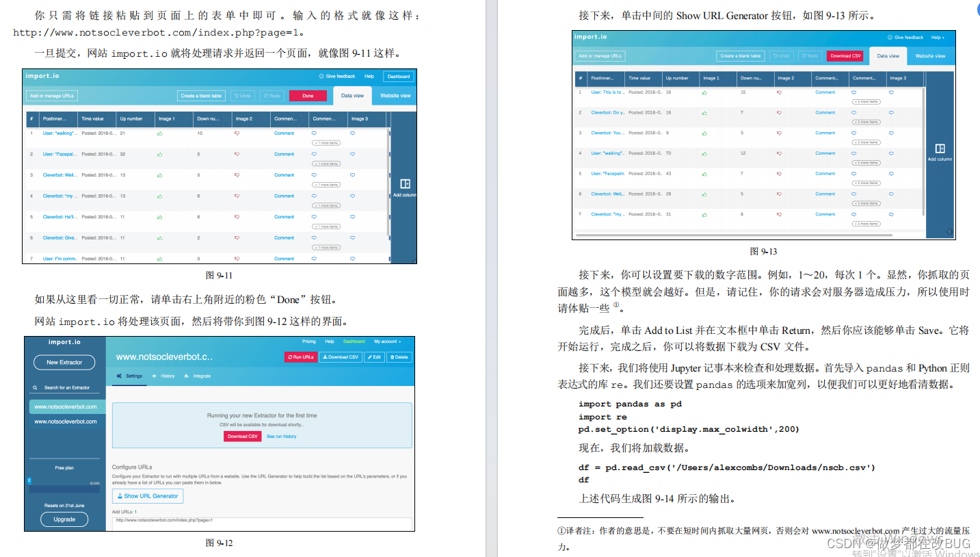The width and height of the screenshot is (980, 557).
Task: Click Add column icon in figure 9-11
Action: click(405, 184)
